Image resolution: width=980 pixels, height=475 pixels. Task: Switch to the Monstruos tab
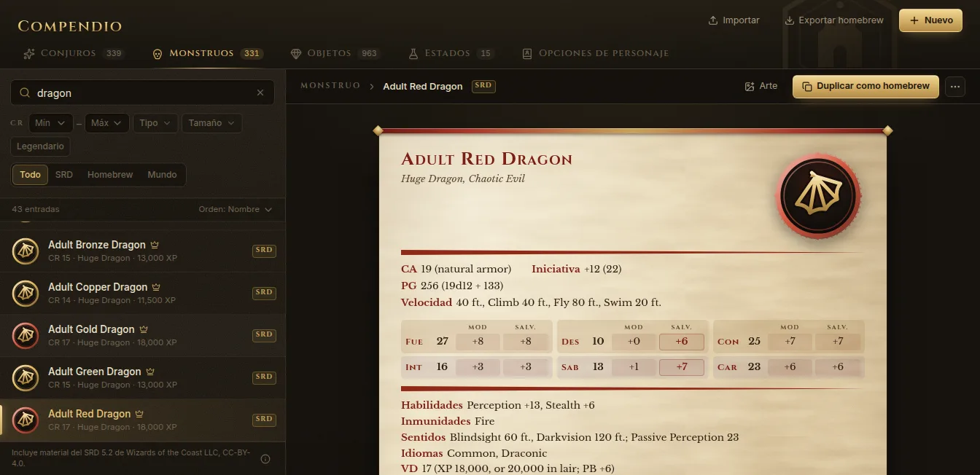click(207, 54)
